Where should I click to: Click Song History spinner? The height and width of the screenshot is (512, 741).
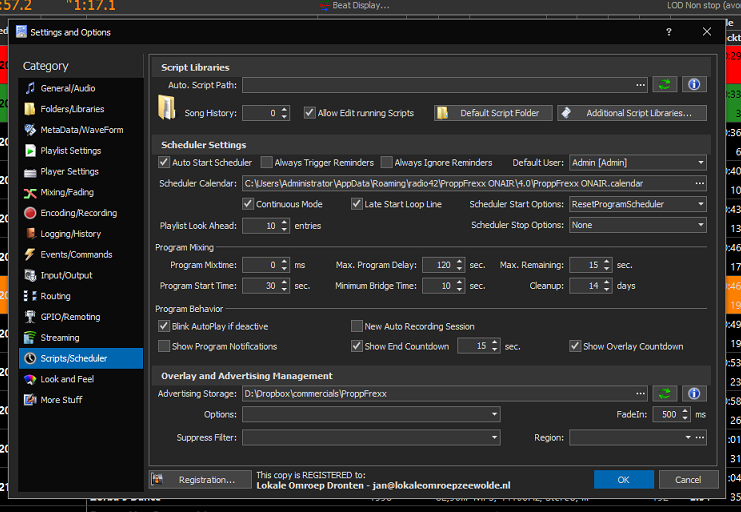click(266, 113)
